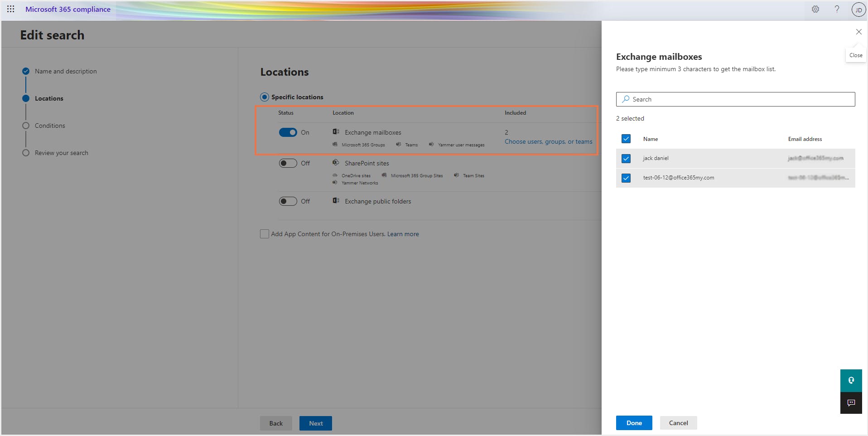Click the Yammer Networks icon
This screenshot has width=868, height=436.
pyautogui.click(x=335, y=183)
